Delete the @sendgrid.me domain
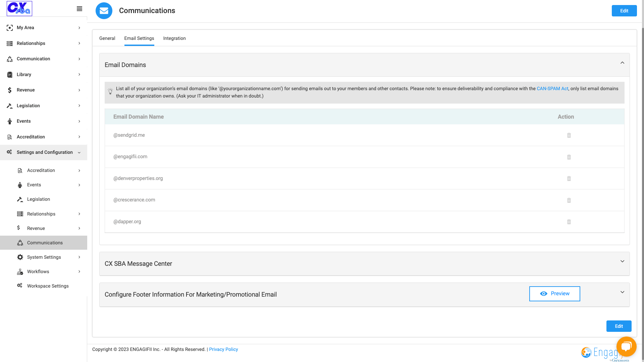644x362 pixels. pos(569,135)
